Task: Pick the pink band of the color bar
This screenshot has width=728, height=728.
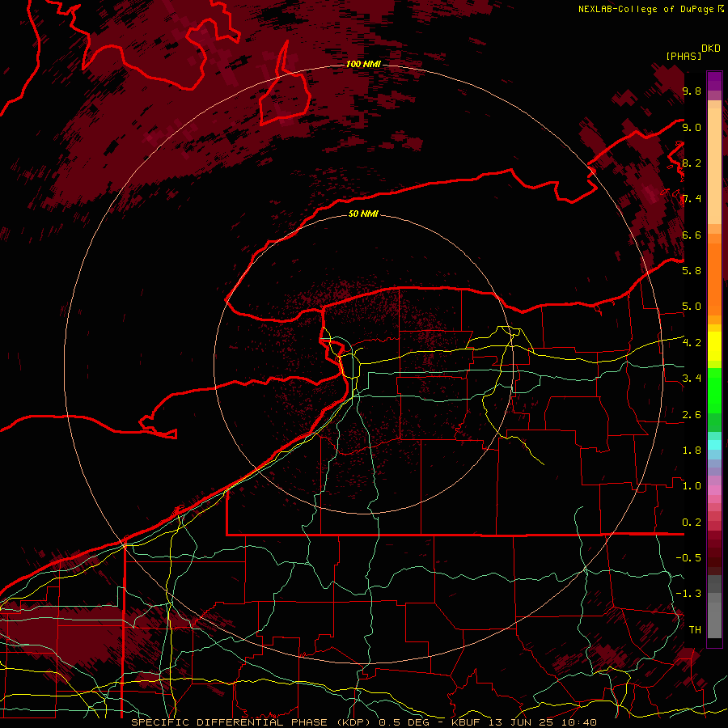Action: [x=714, y=490]
